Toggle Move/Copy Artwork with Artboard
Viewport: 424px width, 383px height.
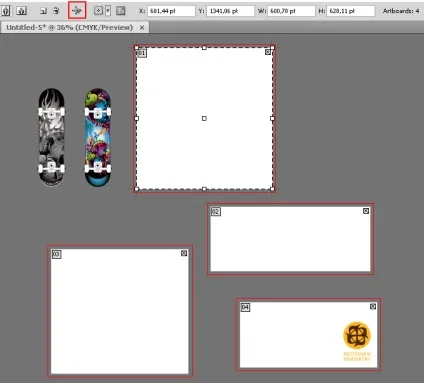(77, 10)
